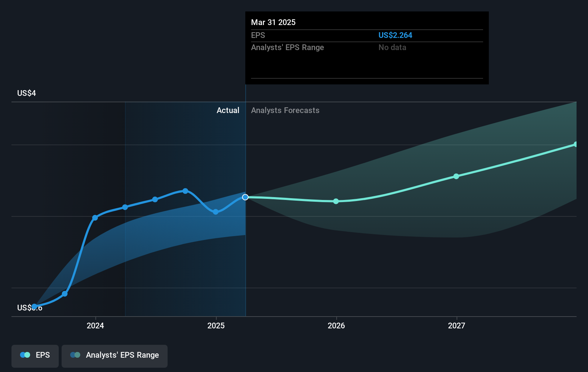Click the dip data point after the 2024 peak
The width and height of the screenshot is (588, 372).
coord(215,212)
